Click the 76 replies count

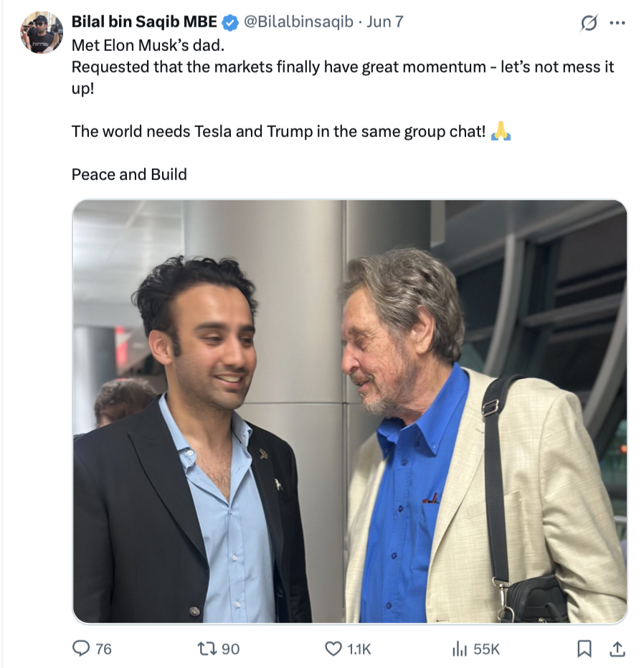tap(103, 649)
